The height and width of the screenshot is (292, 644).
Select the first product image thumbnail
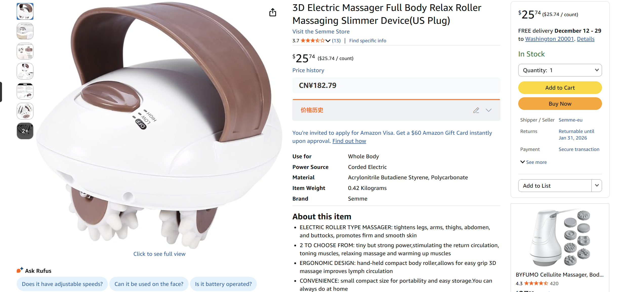25,11
